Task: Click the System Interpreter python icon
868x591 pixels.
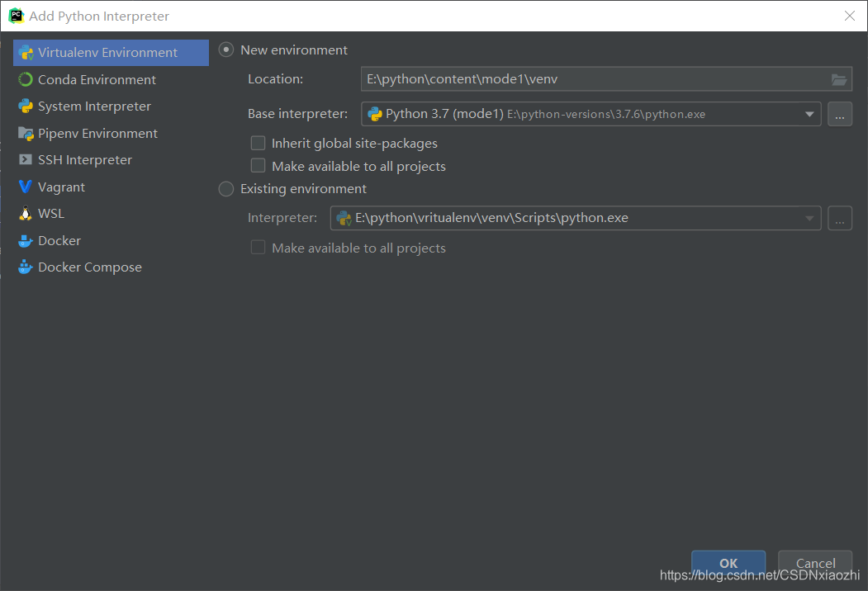Action: click(26, 106)
